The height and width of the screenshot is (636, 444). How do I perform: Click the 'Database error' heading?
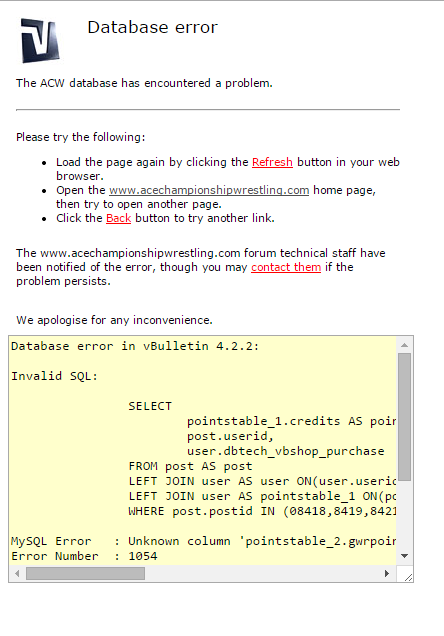(x=153, y=28)
